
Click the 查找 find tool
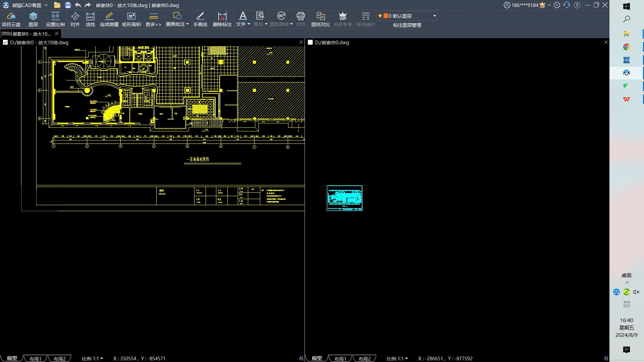(x=259, y=19)
